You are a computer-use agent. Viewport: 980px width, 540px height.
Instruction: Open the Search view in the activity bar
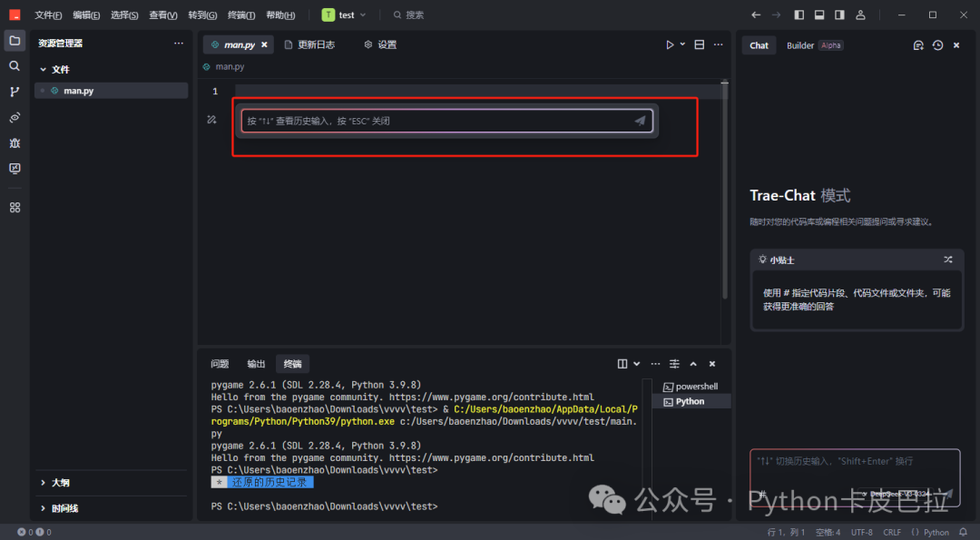(15, 66)
